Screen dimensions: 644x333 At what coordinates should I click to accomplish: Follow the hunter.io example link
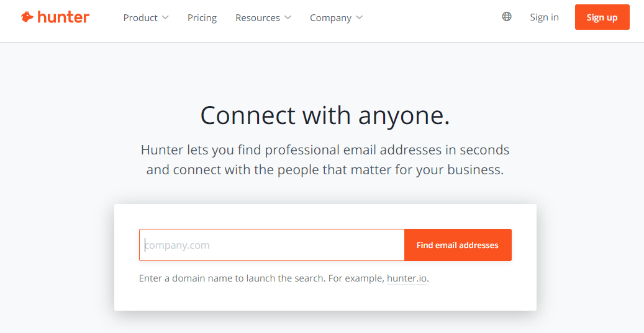click(x=407, y=278)
